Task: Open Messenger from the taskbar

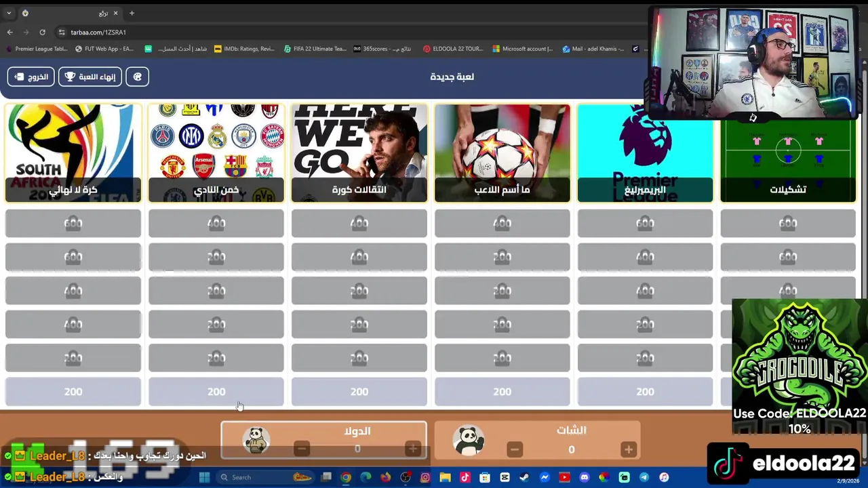Action: (x=545, y=477)
